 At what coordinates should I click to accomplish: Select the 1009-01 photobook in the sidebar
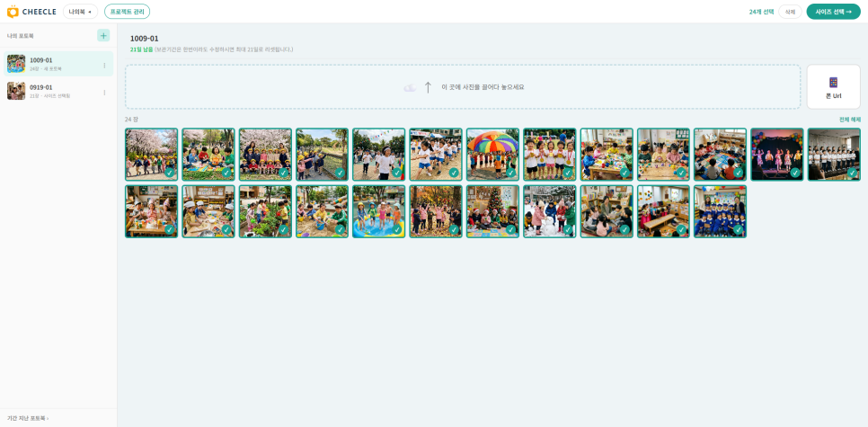pyautogui.click(x=58, y=64)
